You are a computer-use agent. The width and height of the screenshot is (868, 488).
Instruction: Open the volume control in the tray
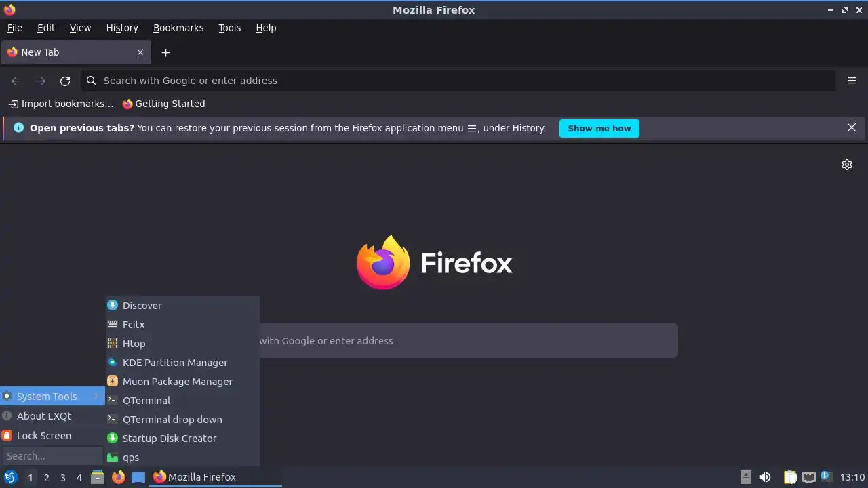point(766,477)
